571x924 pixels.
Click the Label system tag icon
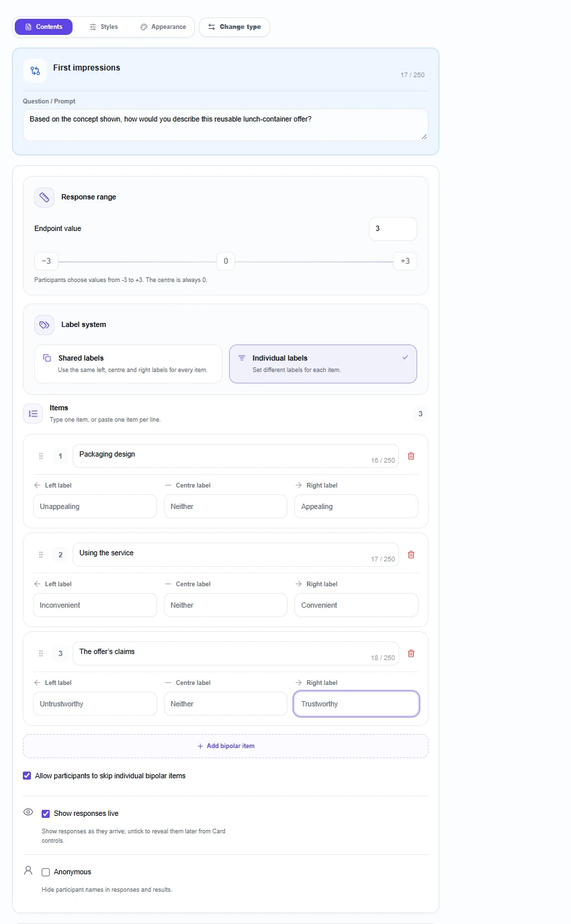pyautogui.click(x=44, y=325)
